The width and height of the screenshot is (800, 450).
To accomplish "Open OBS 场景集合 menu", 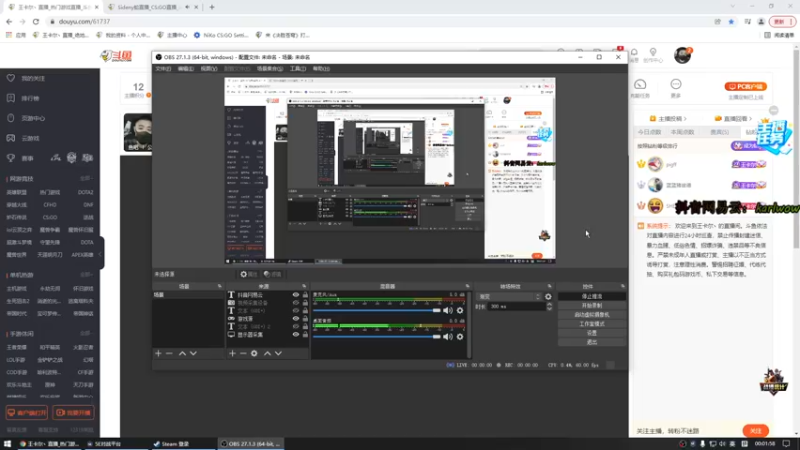I will (270, 68).
